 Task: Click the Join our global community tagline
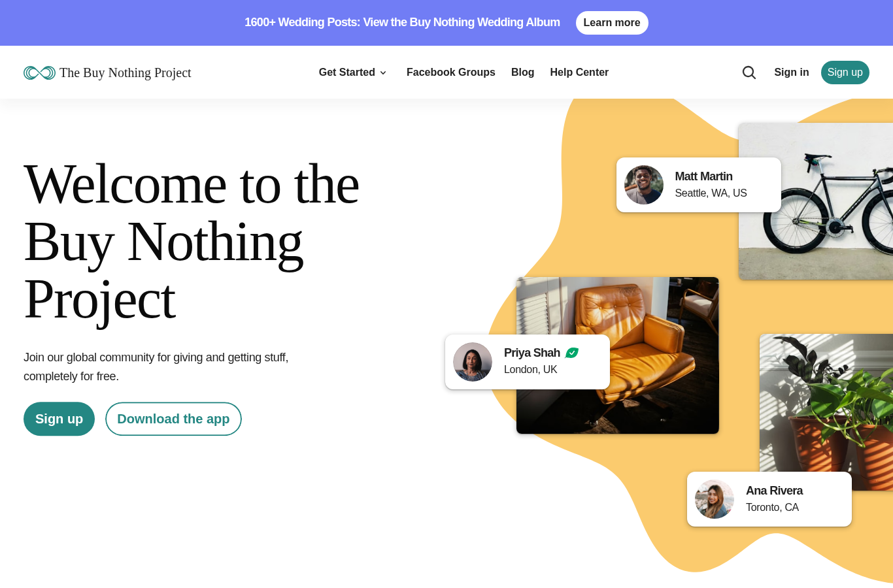pos(156,367)
